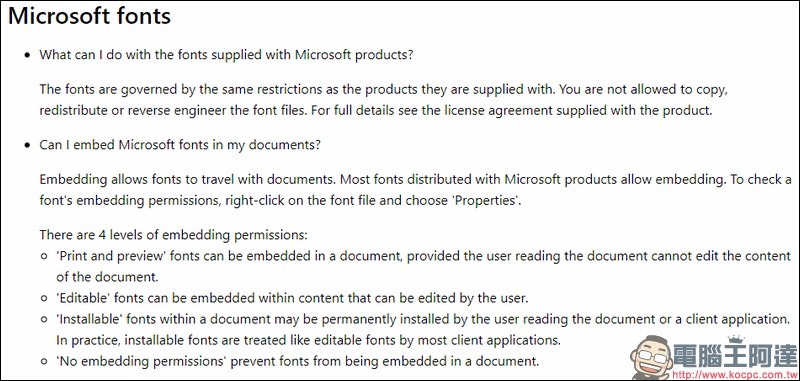Click the word 'Properties' in the embedding paragraph

click(486, 200)
